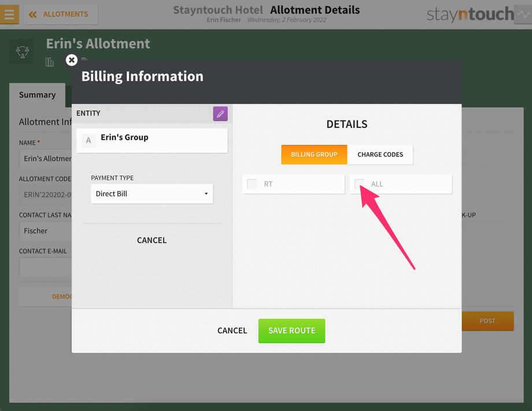
Task: Click the Post button in the background
Action: [x=487, y=321]
